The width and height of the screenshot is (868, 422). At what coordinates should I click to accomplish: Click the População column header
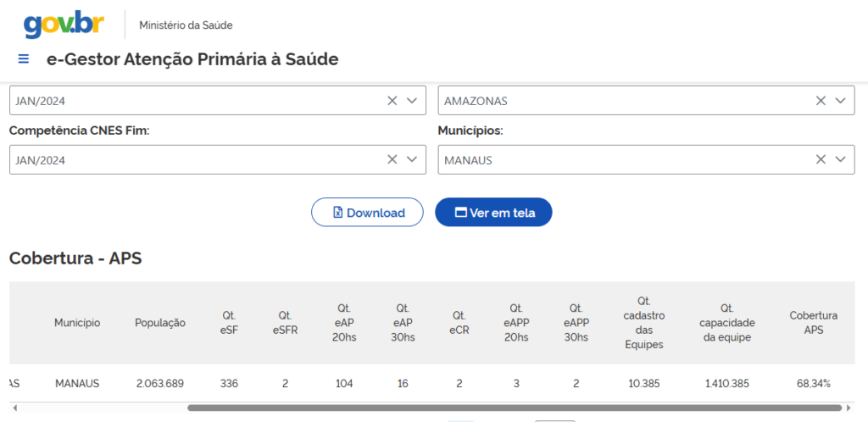[159, 323]
